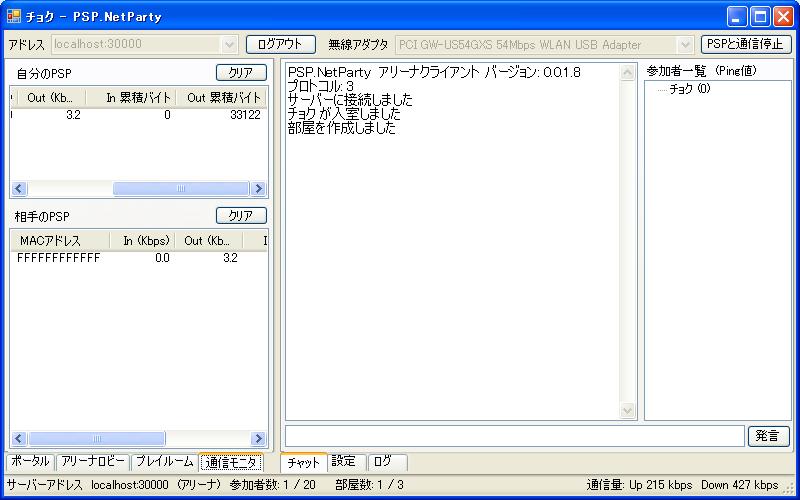800x500 pixels.
Task: Click left arrow of 自分のPSP horizontal scrollbar
Action: [19, 189]
